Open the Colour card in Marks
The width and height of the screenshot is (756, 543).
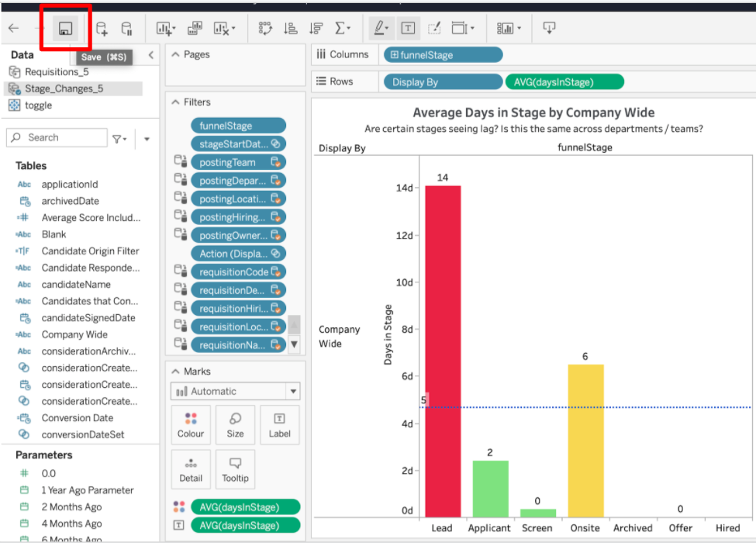pyautogui.click(x=191, y=424)
